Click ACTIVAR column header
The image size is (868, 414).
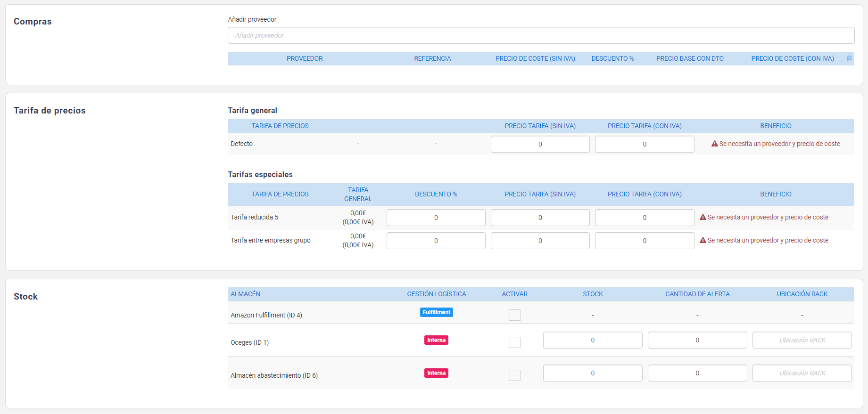[x=514, y=294]
